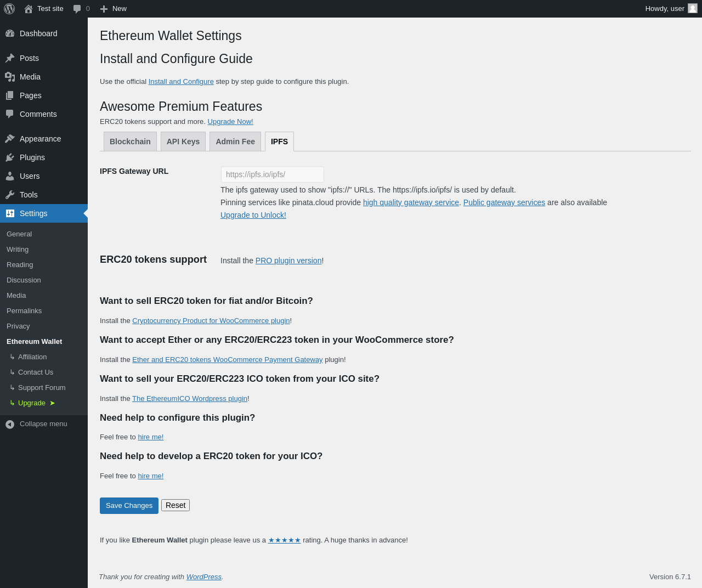Open Tools via the wrench icon
The height and width of the screenshot is (588, 702).
pos(10,195)
